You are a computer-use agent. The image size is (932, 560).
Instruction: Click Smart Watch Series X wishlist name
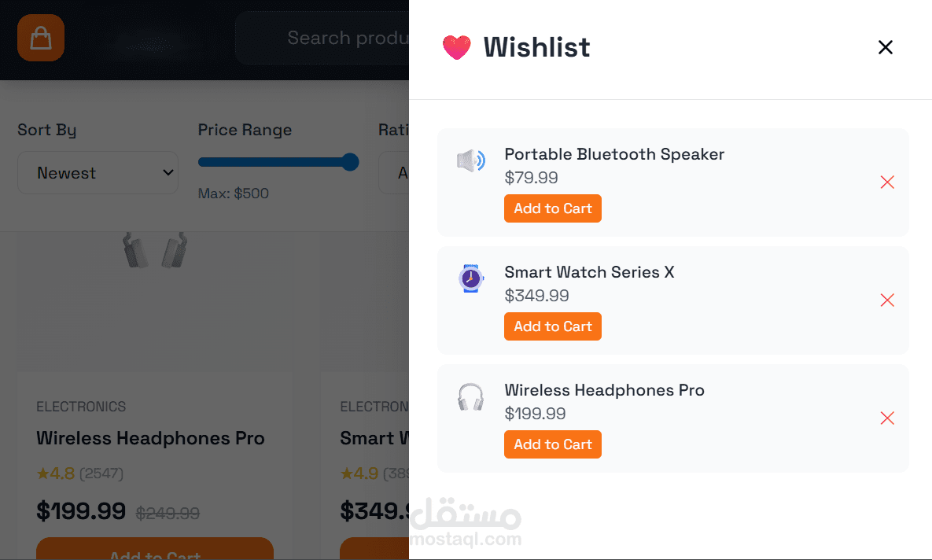point(589,272)
